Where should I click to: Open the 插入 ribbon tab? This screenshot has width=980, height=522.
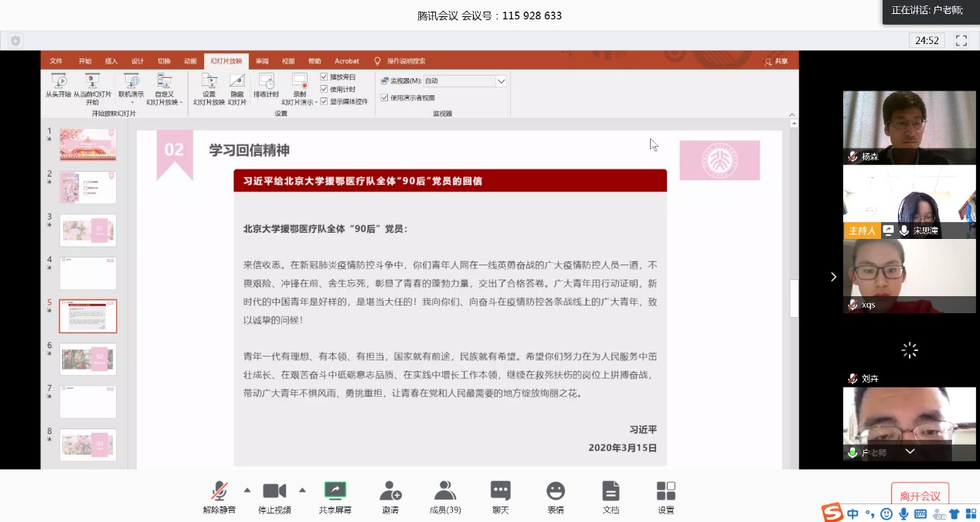coord(111,61)
